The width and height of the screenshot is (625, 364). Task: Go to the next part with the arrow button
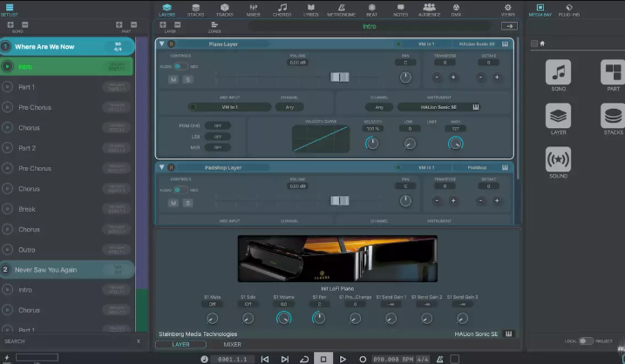coord(509,26)
